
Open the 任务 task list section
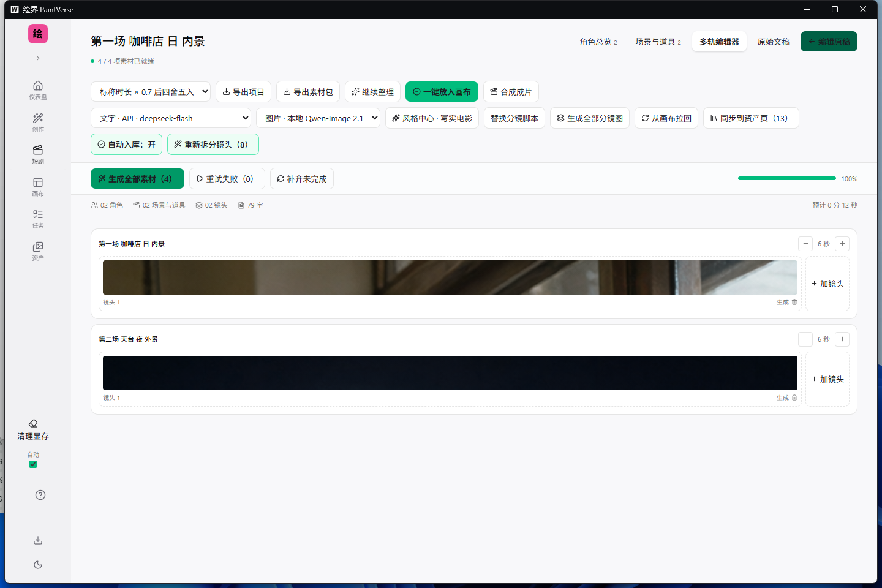38,218
